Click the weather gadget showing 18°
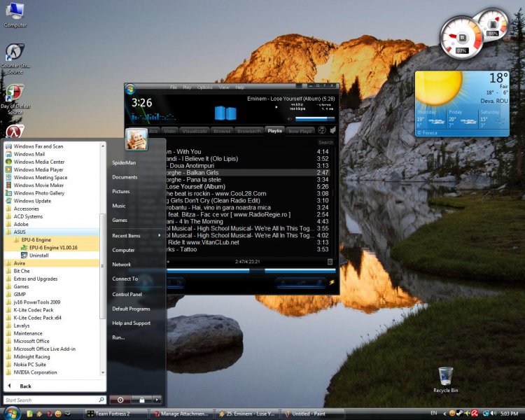 (462, 104)
